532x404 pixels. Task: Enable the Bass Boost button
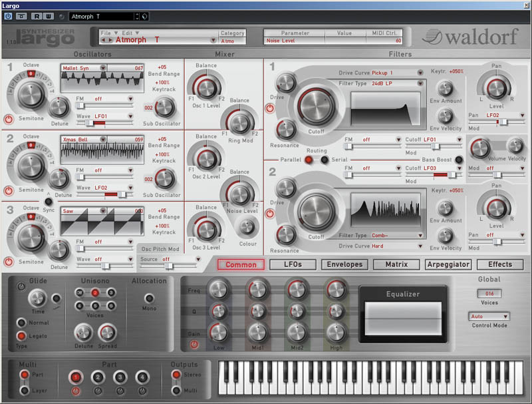459,160
